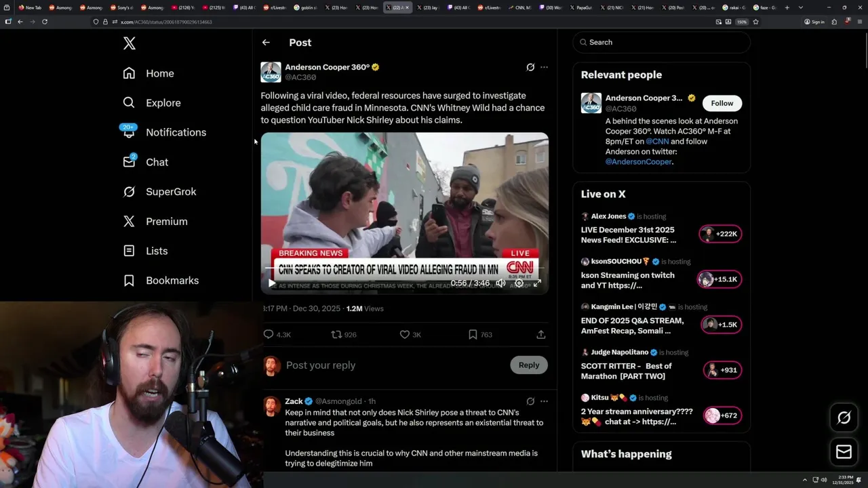The image size is (868, 488).
Task: Seek on the video progress bar
Action: [x=404, y=268]
